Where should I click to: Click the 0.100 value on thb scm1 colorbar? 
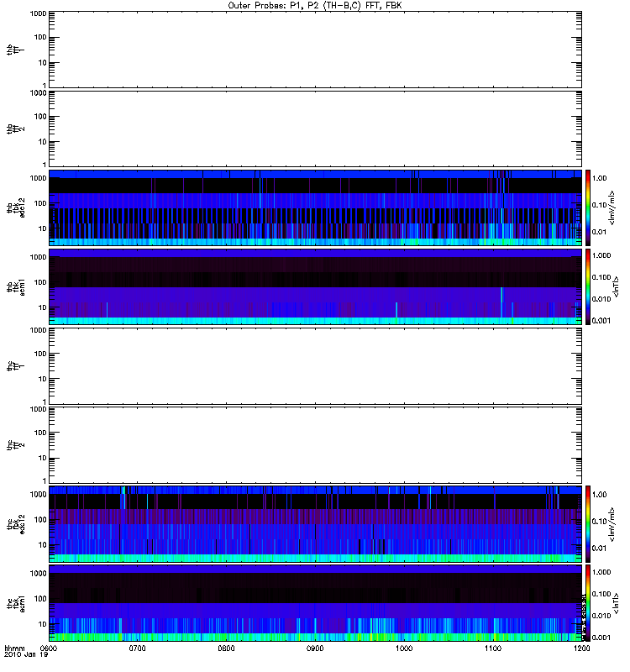[601, 277]
